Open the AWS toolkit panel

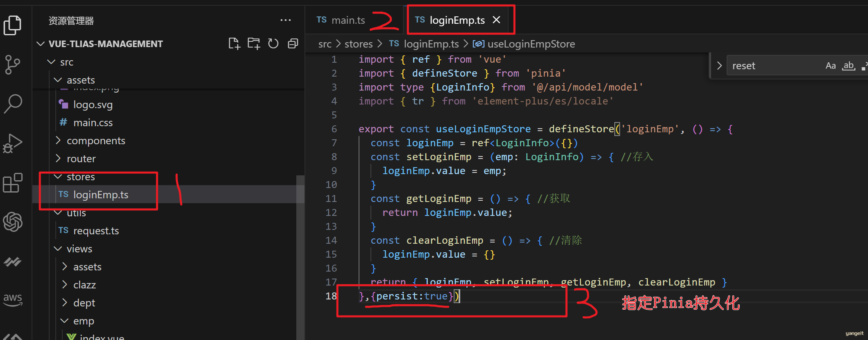(13, 299)
